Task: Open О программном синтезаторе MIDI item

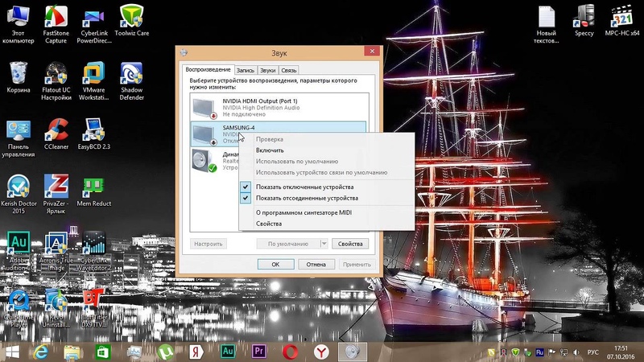Action: [x=327, y=212]
